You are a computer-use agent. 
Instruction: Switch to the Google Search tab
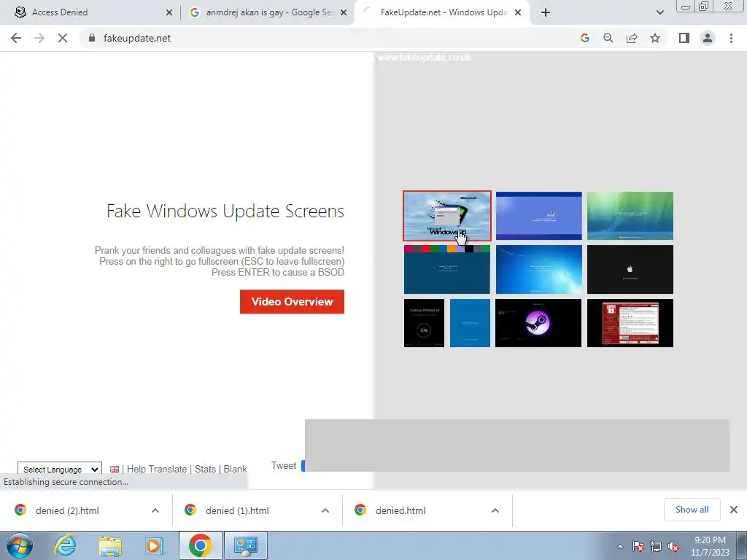point(268,12)
